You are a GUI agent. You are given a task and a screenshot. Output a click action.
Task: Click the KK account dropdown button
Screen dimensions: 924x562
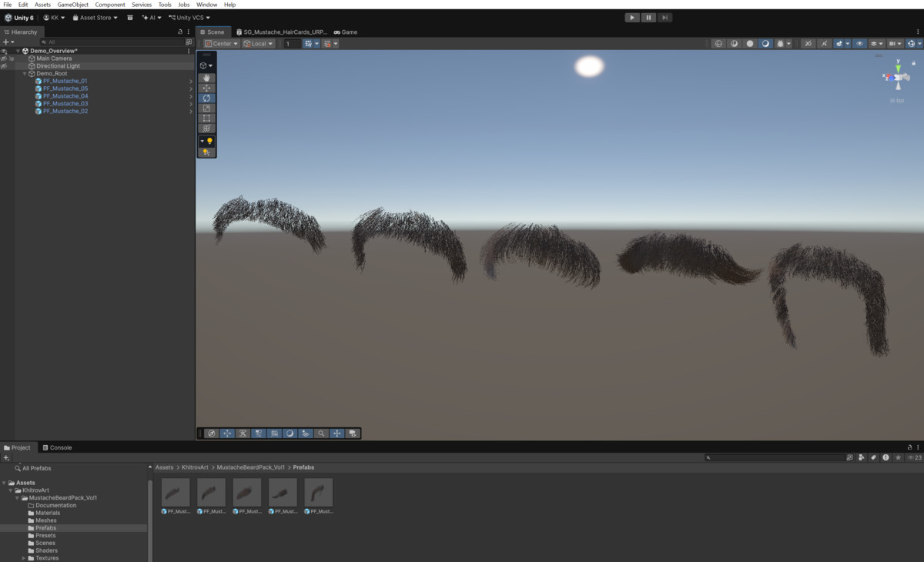(x=54, y=18)
